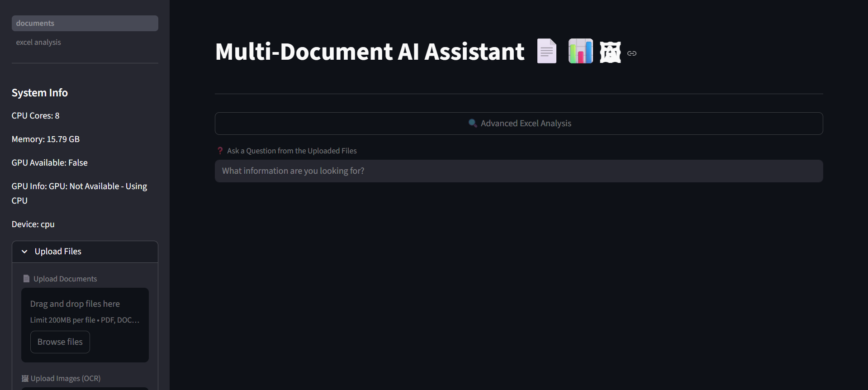Click the bar chart emoji in title

580,51
